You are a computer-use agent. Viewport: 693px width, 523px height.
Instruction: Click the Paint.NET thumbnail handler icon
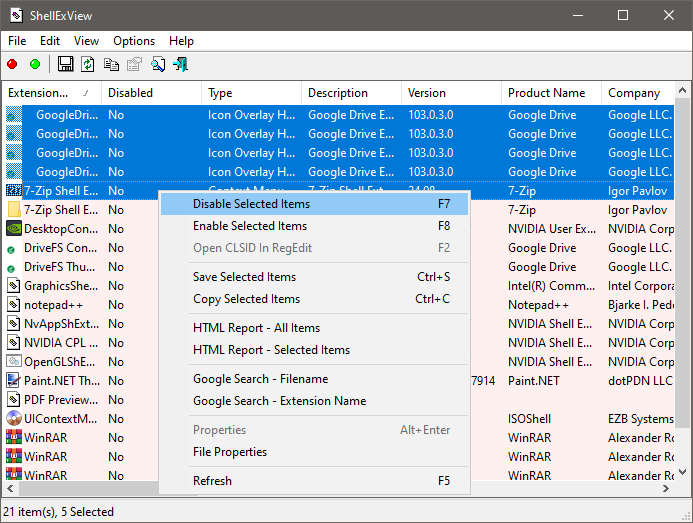coord(14,380)
